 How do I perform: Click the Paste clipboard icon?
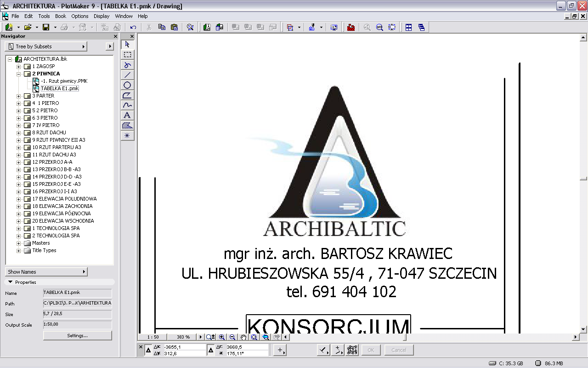tap(174, 27)
